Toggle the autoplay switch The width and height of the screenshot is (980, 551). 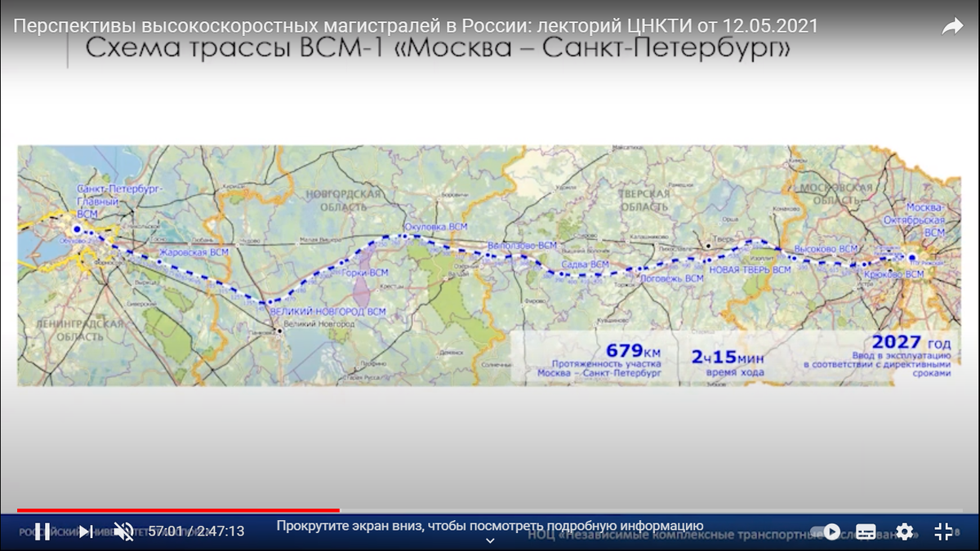click(x=825, y=532)
